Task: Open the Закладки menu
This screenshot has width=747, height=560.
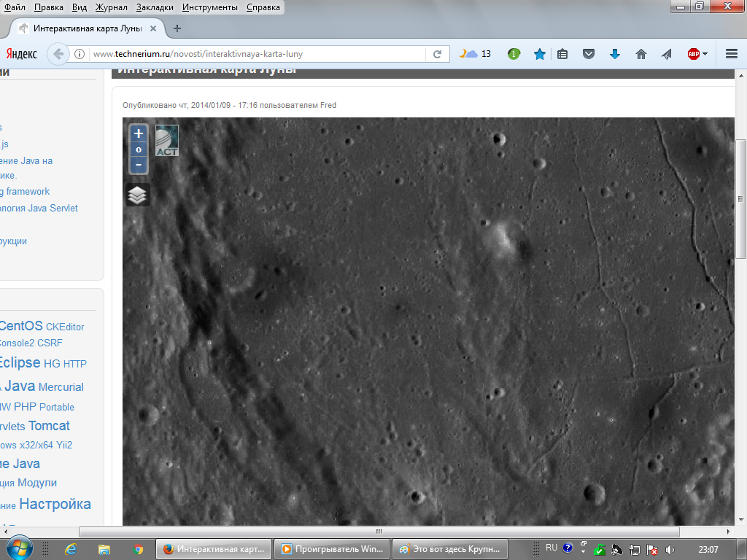Action: 155,7
